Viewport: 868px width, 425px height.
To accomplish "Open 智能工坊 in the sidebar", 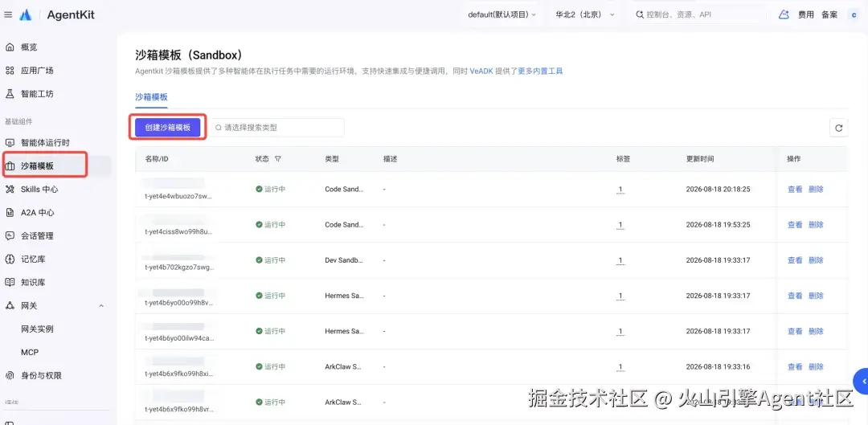I will [x=37, y=93].
